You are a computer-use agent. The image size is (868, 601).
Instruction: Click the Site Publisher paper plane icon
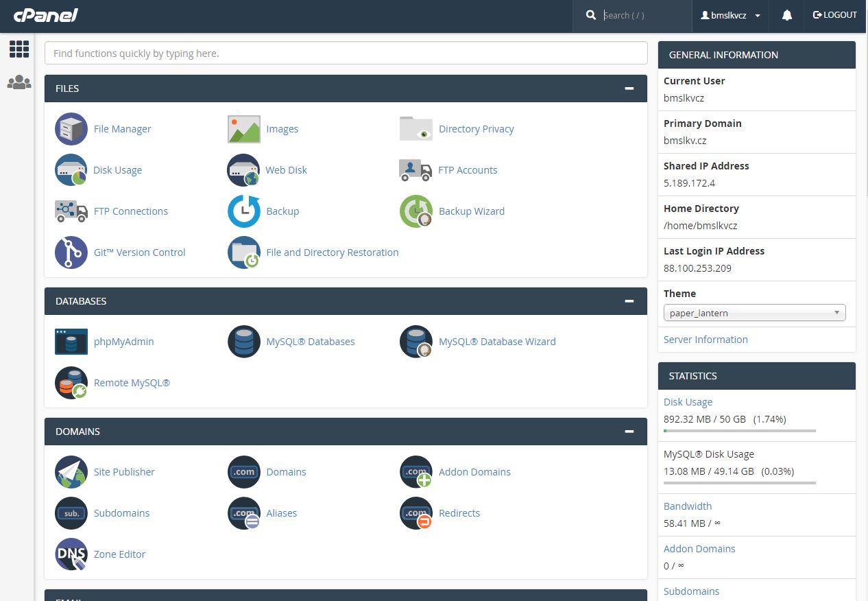point(71,472)
